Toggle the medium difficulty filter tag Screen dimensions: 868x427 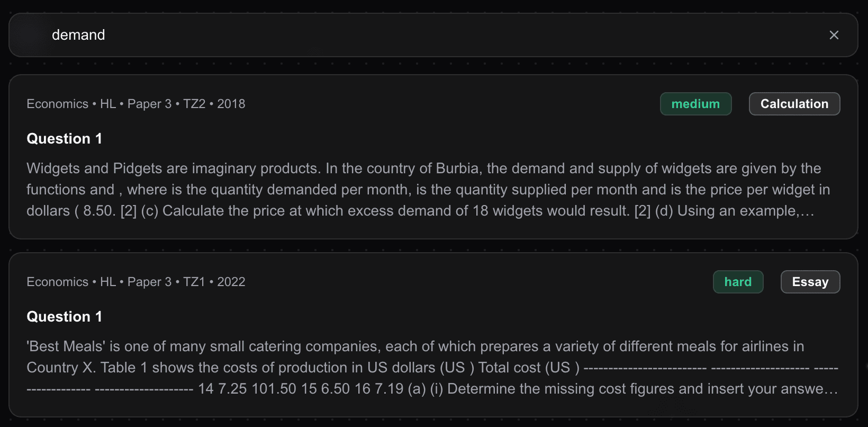coord(695,104)
